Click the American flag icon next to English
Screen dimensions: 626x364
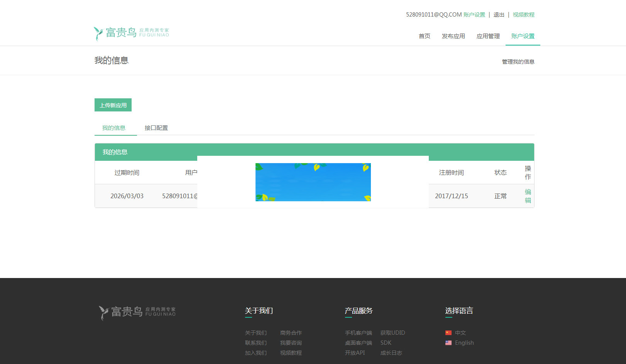[448, 342]
